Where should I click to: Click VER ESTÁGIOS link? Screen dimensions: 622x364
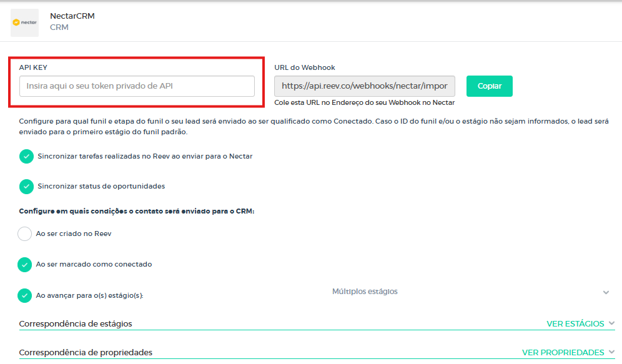coord(575,324)
